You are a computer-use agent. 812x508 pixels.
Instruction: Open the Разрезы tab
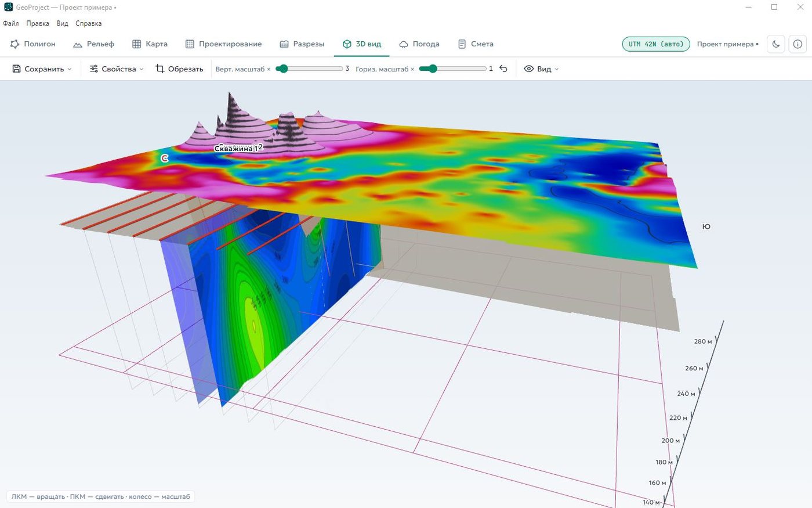point(302,44)
